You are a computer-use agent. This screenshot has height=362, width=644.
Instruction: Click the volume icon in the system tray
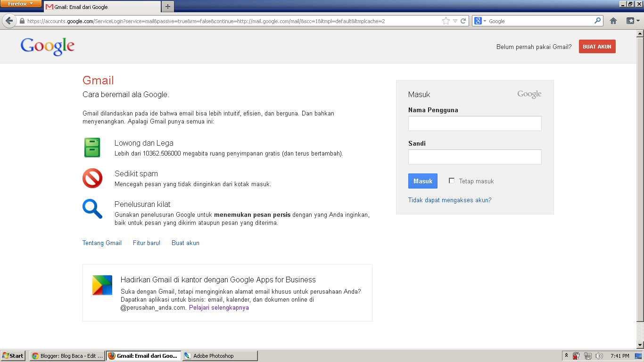(x=600, y=355)
